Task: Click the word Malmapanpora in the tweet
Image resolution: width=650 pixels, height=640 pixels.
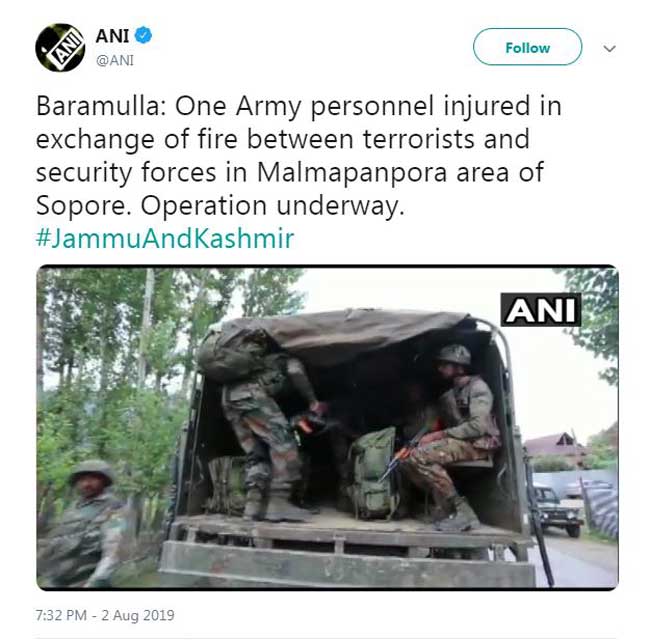Action: point(352,172)
